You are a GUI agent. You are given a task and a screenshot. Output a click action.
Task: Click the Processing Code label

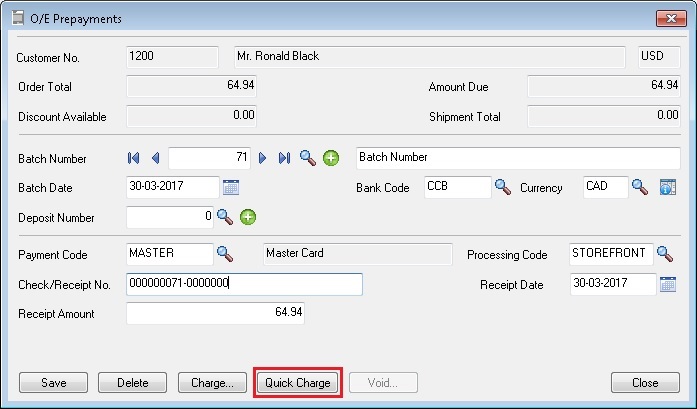[507, 255]
